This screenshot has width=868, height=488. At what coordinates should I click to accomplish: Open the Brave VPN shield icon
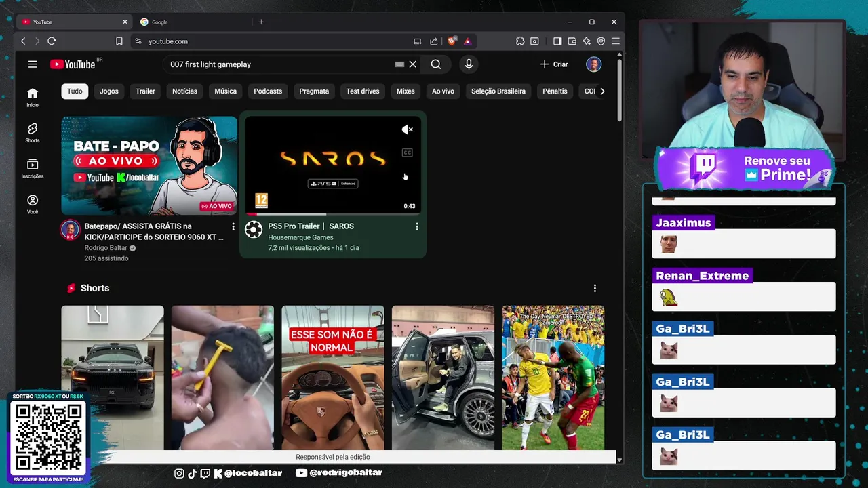[601, 41]
